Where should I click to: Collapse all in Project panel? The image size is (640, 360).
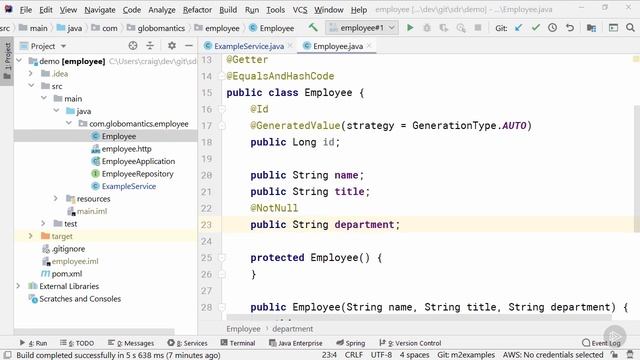tap(150, 46)
